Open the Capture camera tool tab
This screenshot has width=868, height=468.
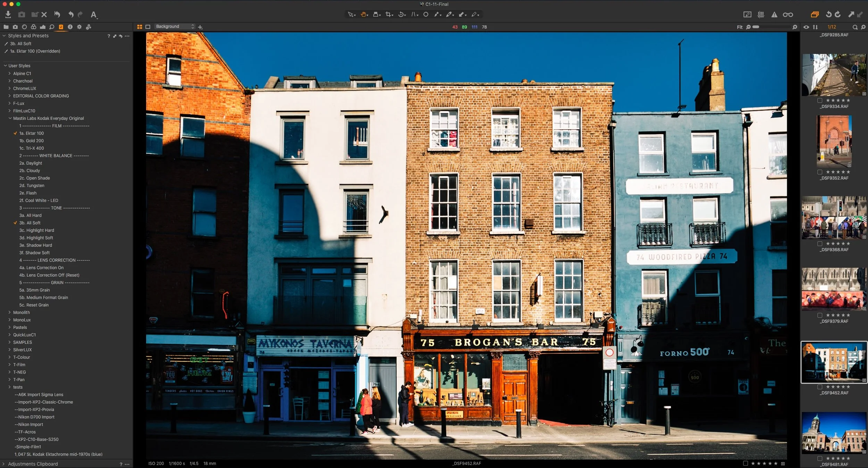point(15,27)
